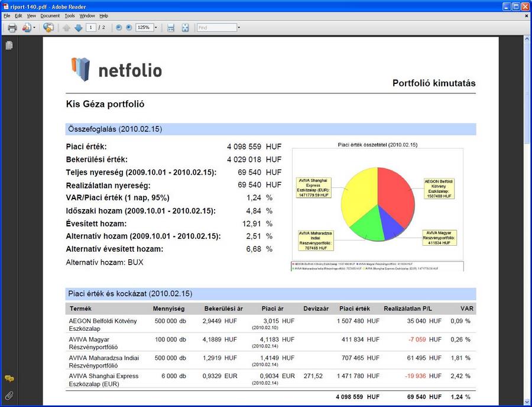532x407 pixels.
Task: Expand the dropdown arrow beside the share icon
Action: [34, 28]
